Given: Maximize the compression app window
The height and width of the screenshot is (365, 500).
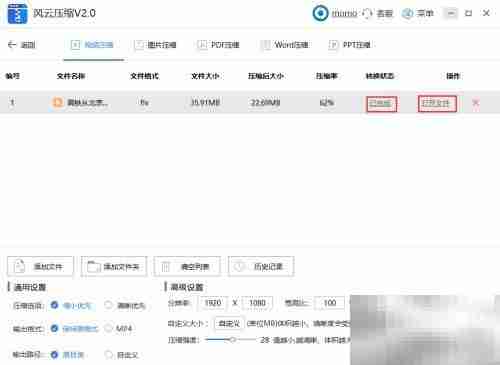Looking at the screenshot, I should click(x=468, y=13).
